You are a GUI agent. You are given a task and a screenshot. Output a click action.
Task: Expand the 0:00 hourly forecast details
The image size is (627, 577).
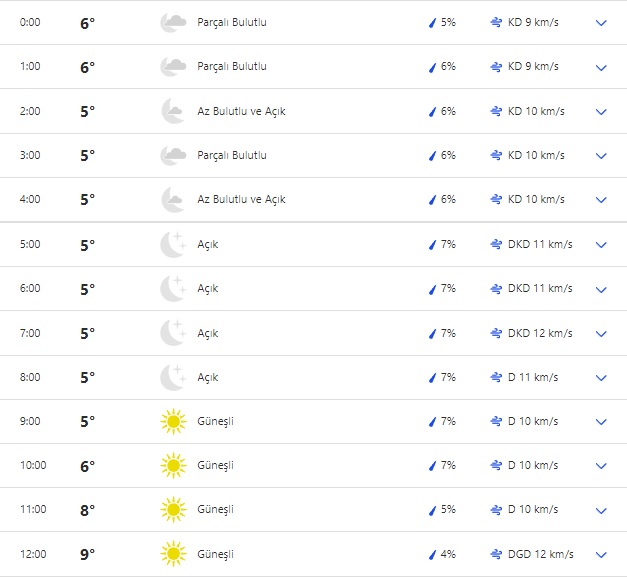coord(601,23)
